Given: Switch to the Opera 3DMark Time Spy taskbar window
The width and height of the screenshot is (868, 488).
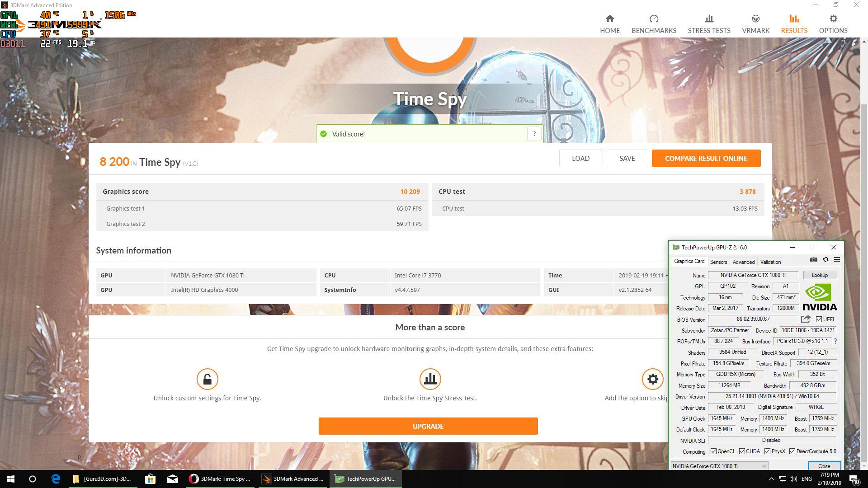Looking at the screenshot, I should click(x=221, y=479).
